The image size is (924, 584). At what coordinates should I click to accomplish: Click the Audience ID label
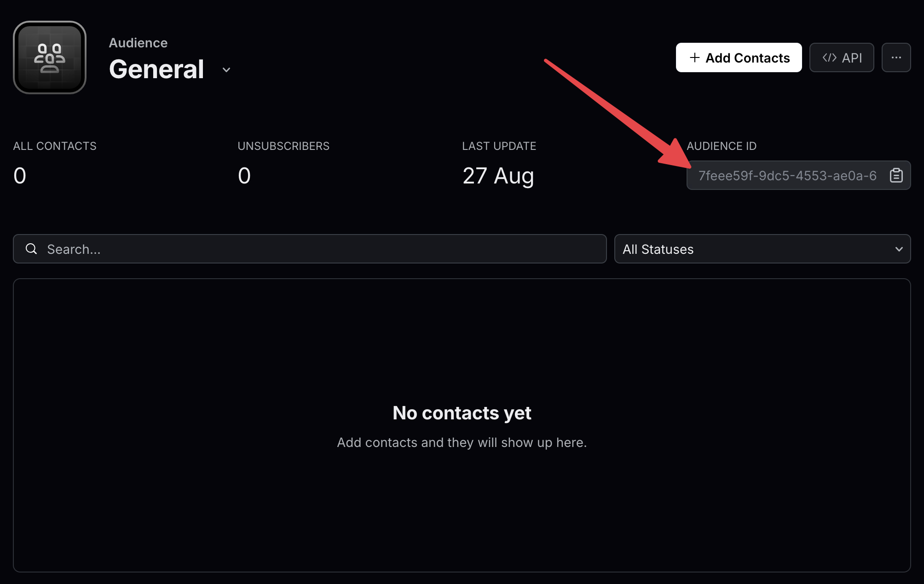pyautogui.click(x=722, y=146)
